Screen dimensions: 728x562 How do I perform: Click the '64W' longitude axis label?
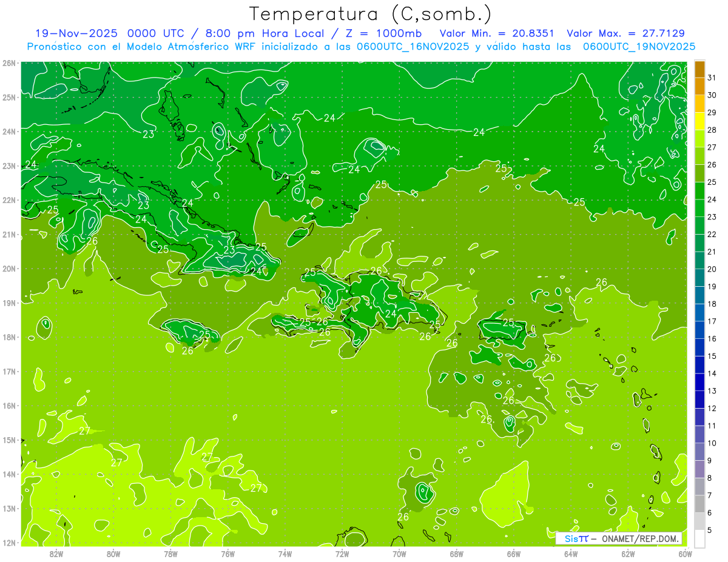tap(571, 554)
